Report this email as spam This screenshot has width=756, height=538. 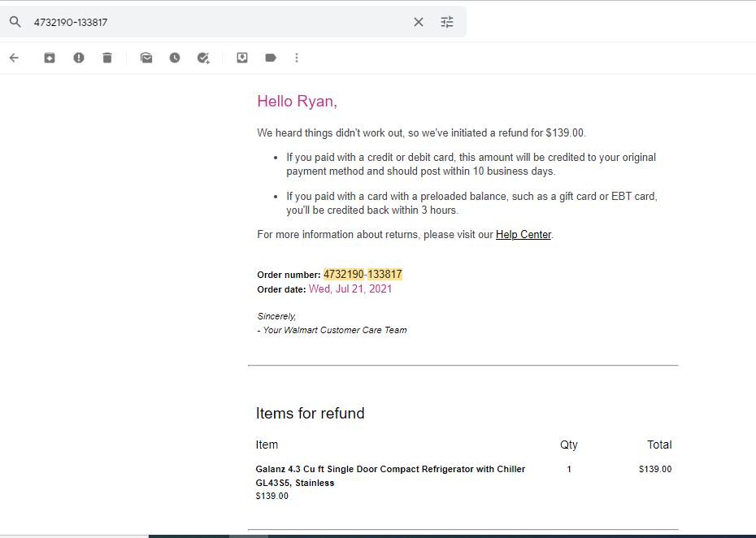(x=79, y=58)
